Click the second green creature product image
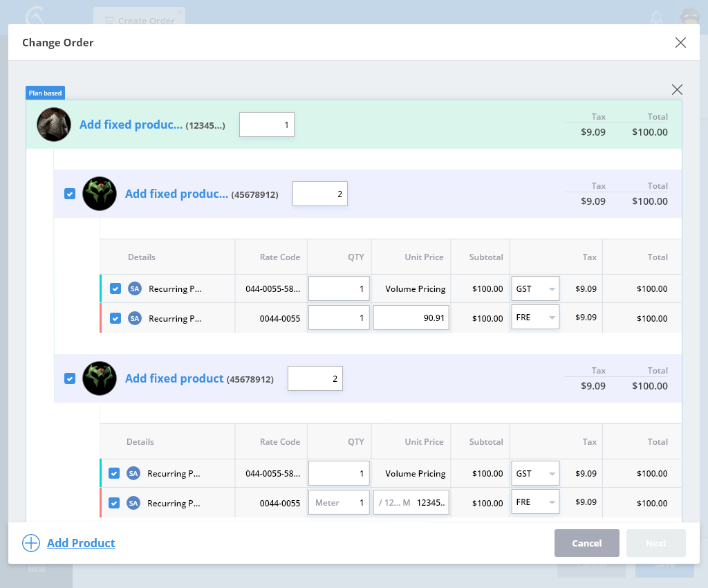Image resolution: width=708 pixels, height=588 pixels. 100,378
